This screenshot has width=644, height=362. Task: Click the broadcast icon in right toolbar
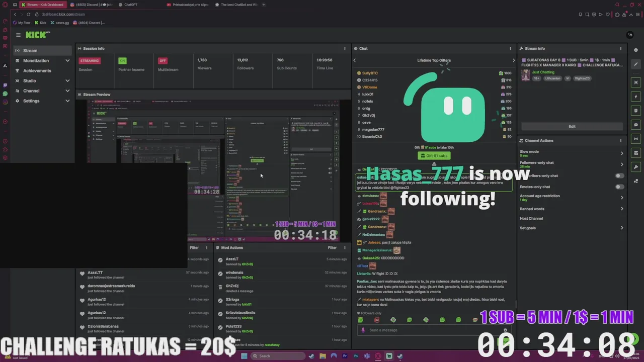pos(636,139)
